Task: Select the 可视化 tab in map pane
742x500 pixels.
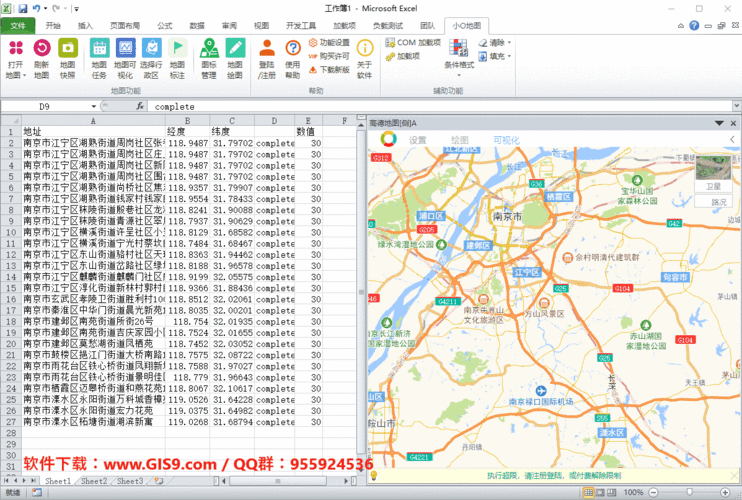Action: pos(506,140)
